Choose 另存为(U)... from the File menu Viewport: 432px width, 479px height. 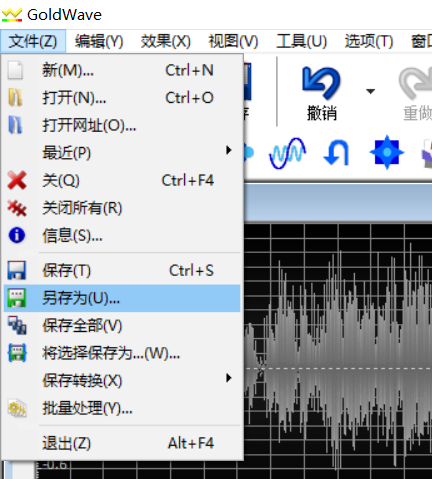click(122, 298)
